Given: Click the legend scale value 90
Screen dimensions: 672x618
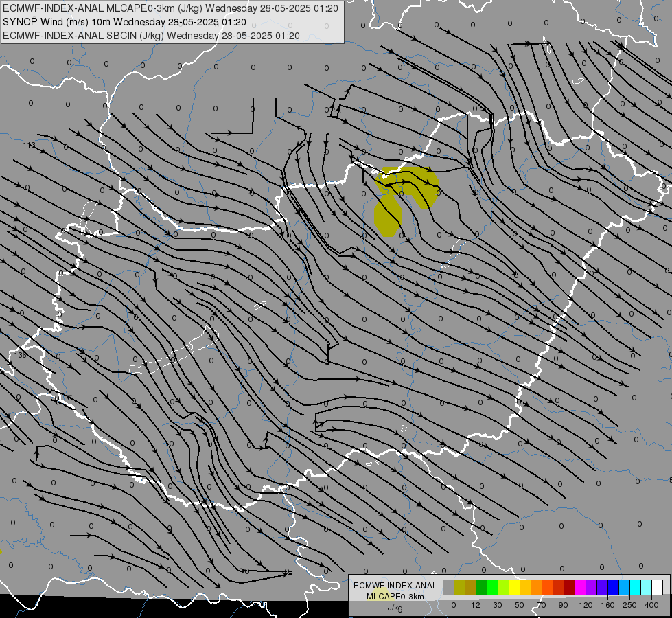Looking at the screenshot, I should 563,605.
